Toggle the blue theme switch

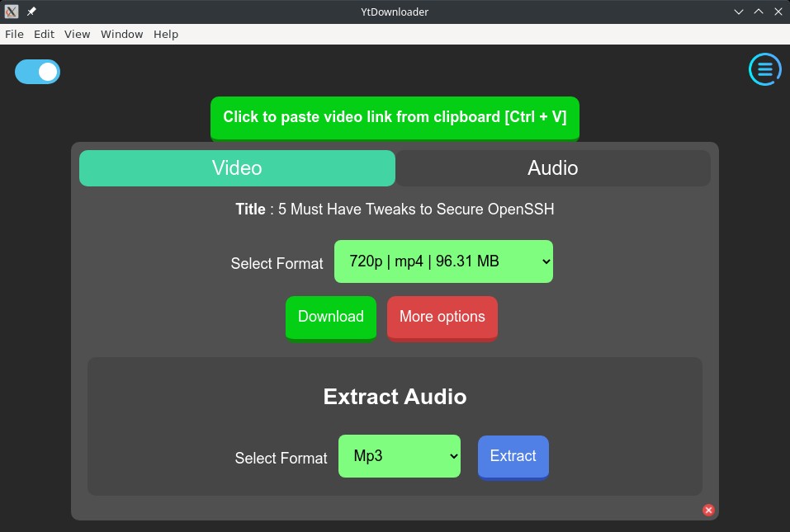[37, 72]
